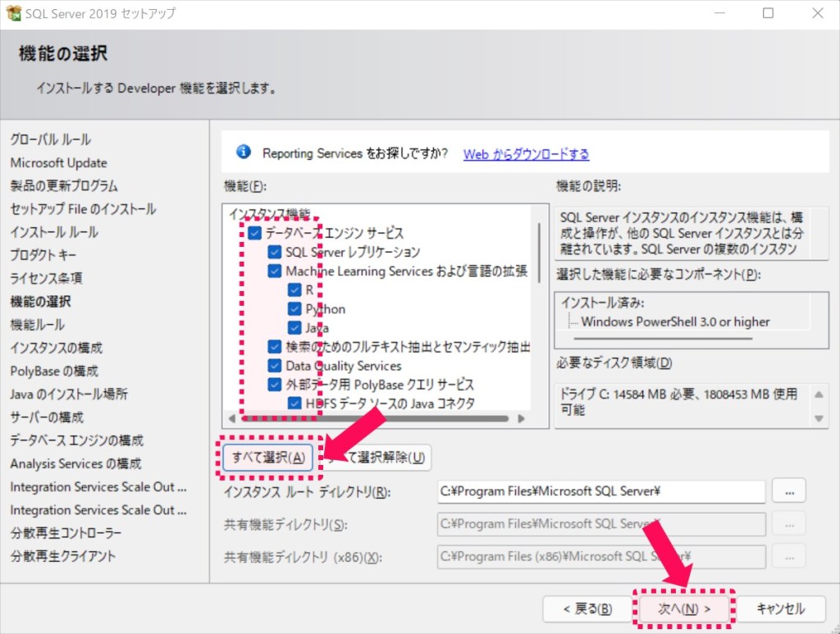Select 分散再生コントローラー in the step list
This screenshot has height=634, width=840.
tap(66, 533)
